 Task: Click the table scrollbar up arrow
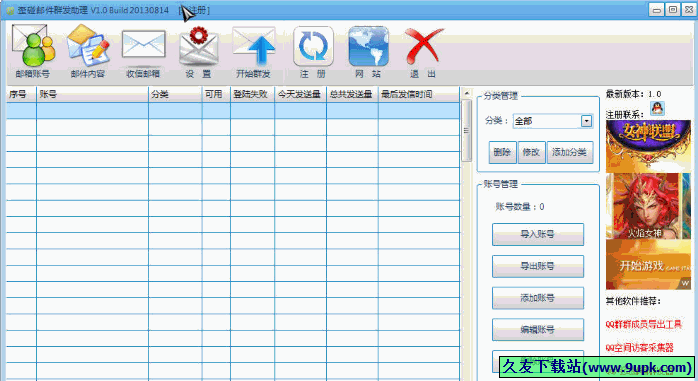[x=467, y=93]
